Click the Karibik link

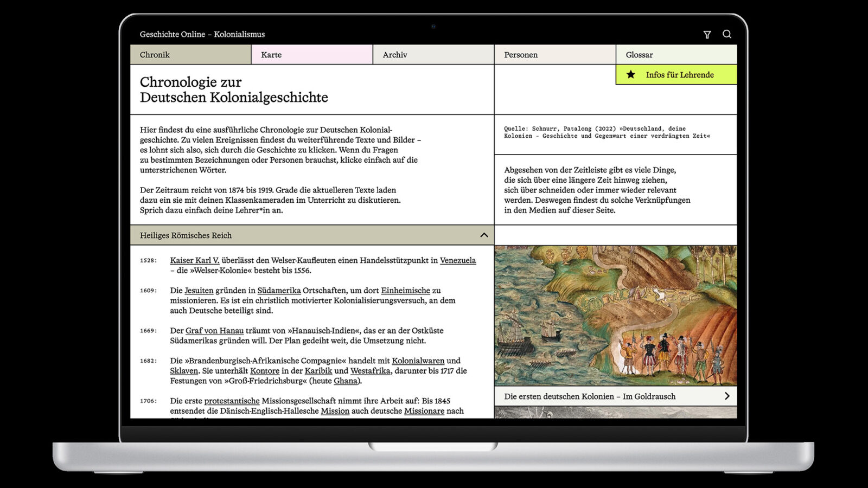tap(318, 371)
